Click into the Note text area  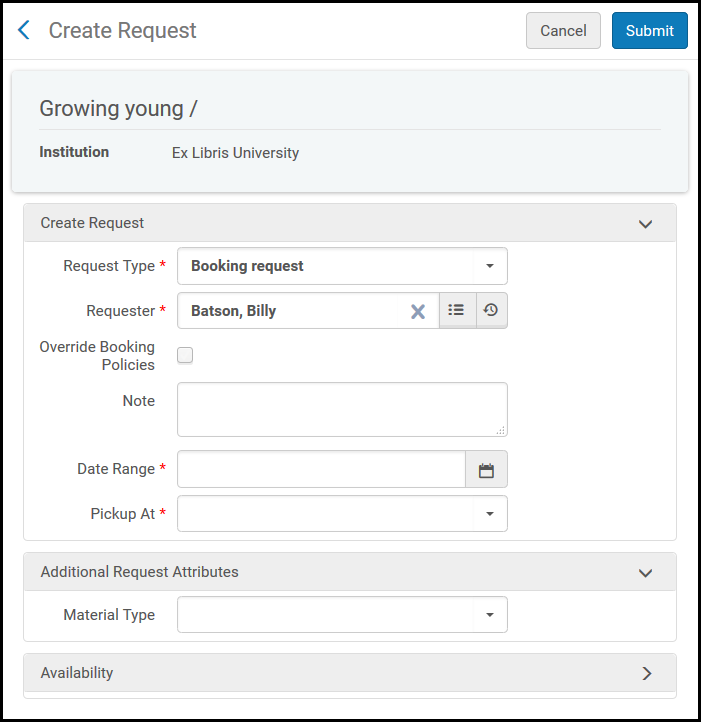tap(341, 409)
